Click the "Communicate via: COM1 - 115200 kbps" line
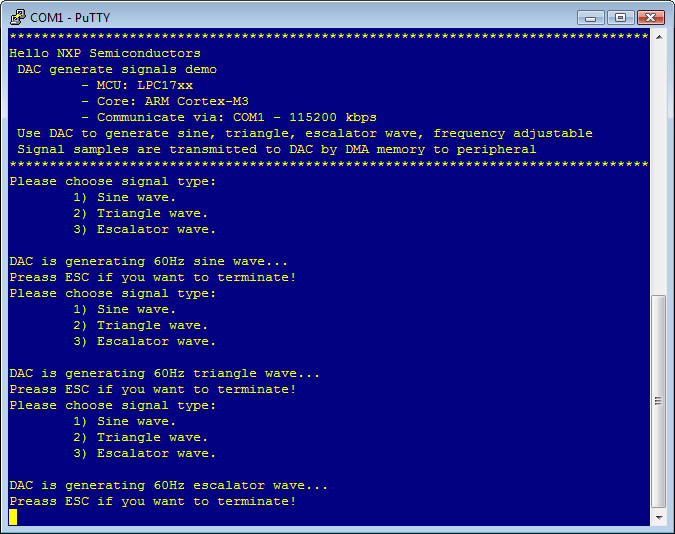The width and height of the screenshot is (675, 534). pos(237,117)
